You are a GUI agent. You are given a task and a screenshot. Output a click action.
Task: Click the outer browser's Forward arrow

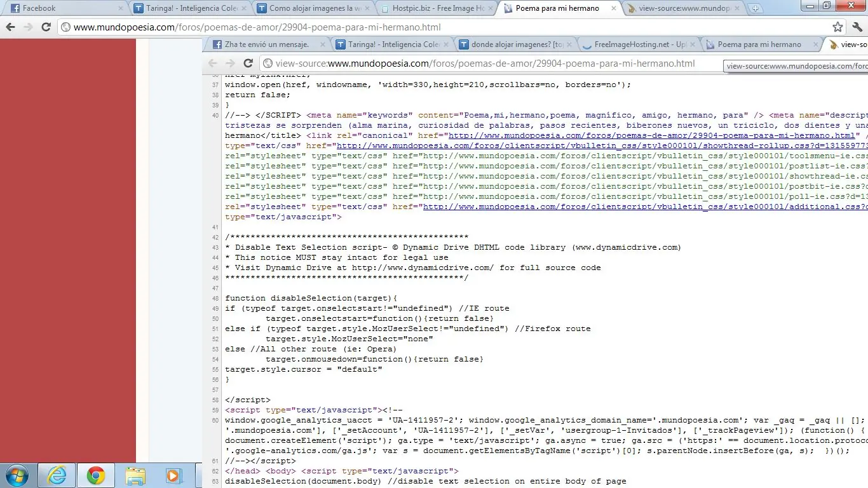click(x=28, y=27)
